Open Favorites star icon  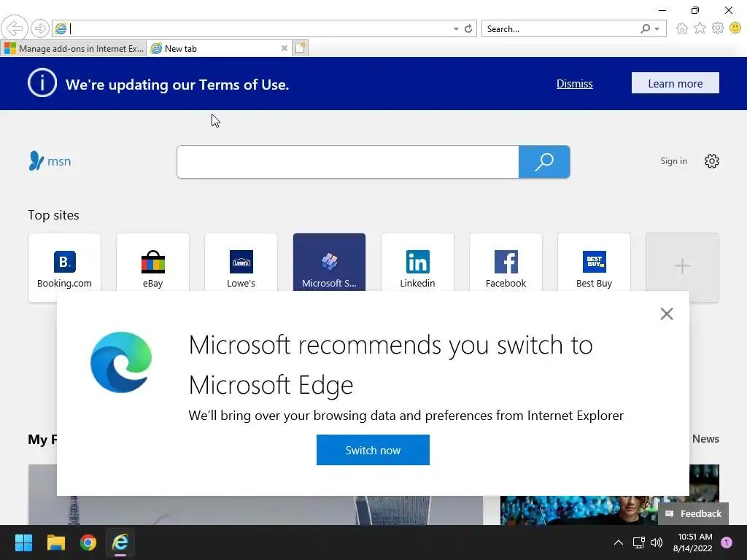(x=700, y=28)
